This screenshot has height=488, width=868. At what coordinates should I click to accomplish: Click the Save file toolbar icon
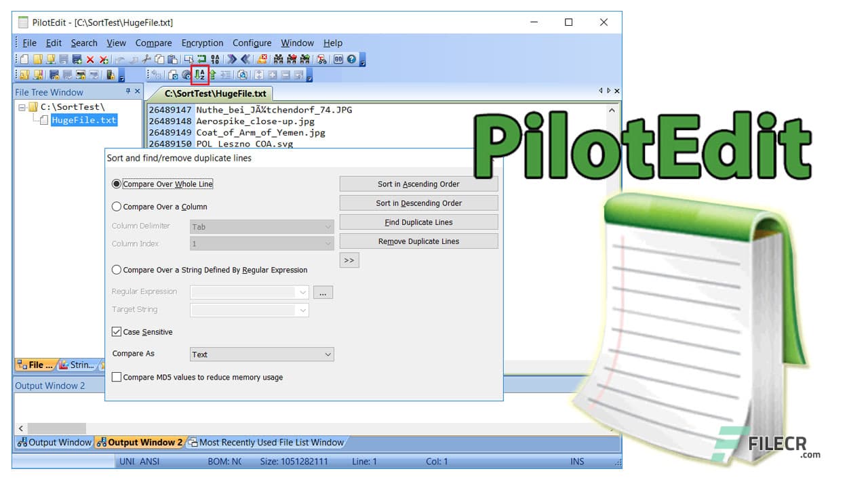[x=64, y=59]
